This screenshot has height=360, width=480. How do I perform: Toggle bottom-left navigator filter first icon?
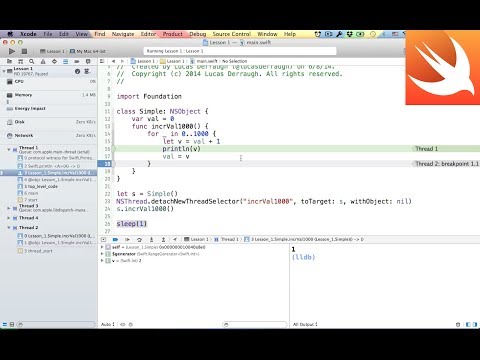tap(5, 324)
